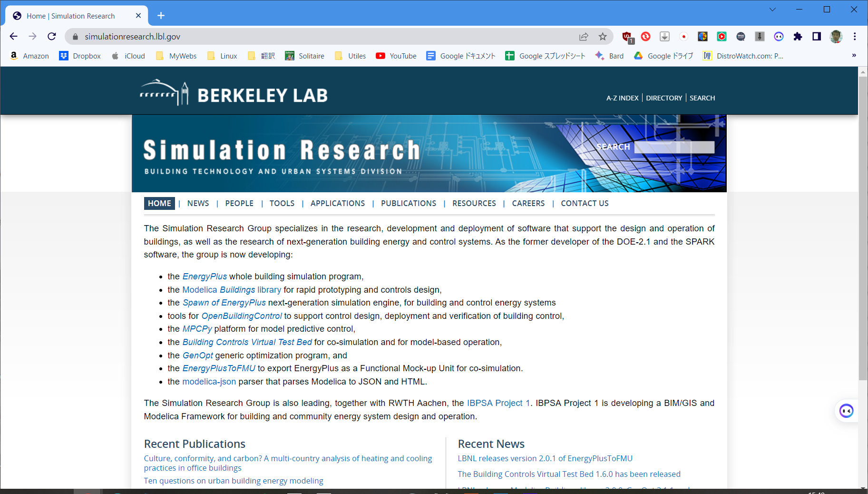Open the floating assistant face icon

846,411
